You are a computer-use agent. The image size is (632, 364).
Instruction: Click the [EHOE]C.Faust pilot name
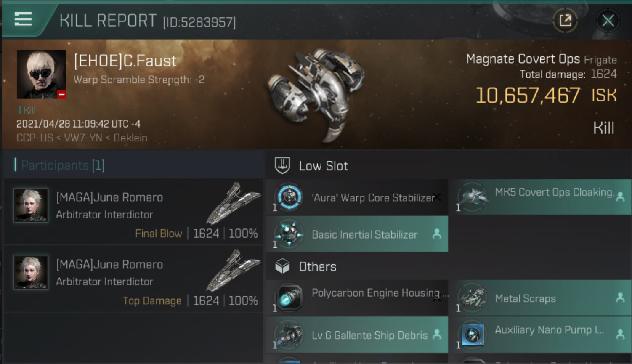[125, 61]
